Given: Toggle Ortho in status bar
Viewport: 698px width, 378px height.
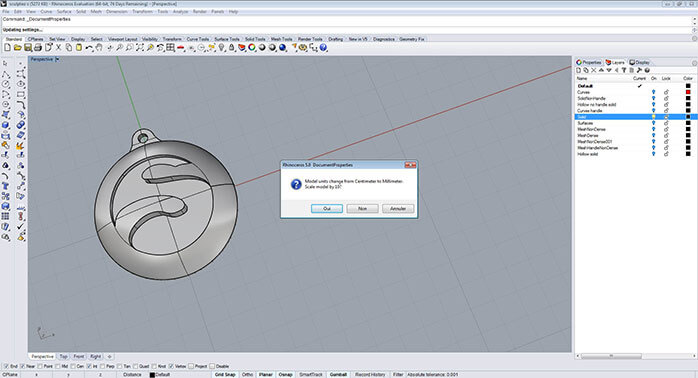Looking at the screenshot, I should coord(248,374).
